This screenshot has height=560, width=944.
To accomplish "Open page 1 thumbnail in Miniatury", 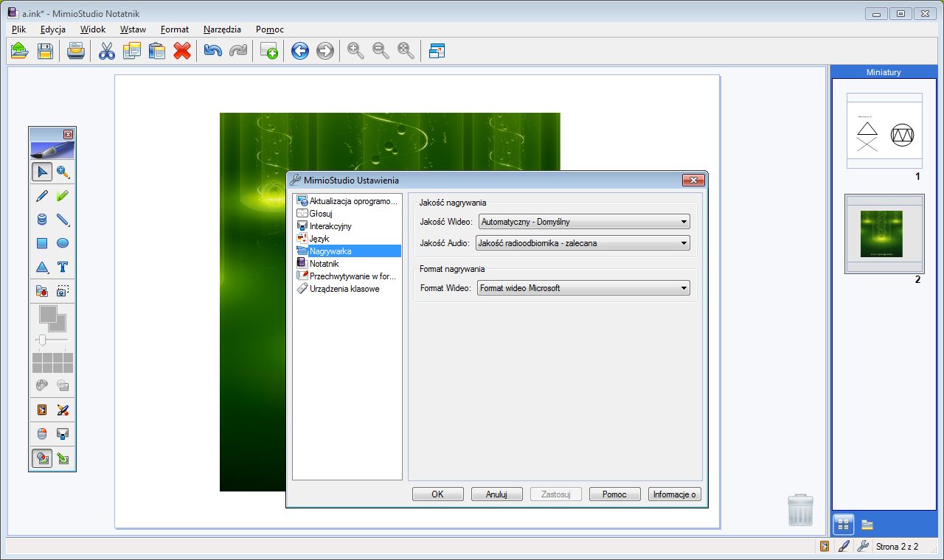I will click(884, 131).
